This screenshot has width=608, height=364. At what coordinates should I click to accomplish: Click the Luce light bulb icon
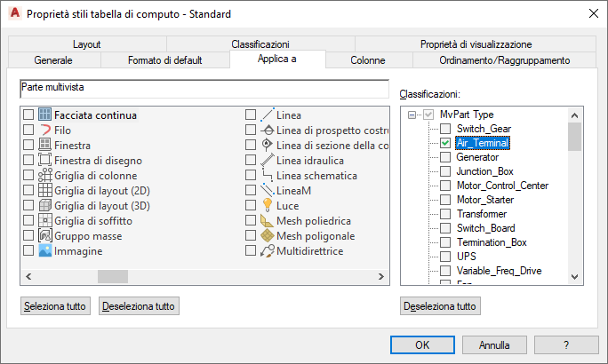[267, 205]
